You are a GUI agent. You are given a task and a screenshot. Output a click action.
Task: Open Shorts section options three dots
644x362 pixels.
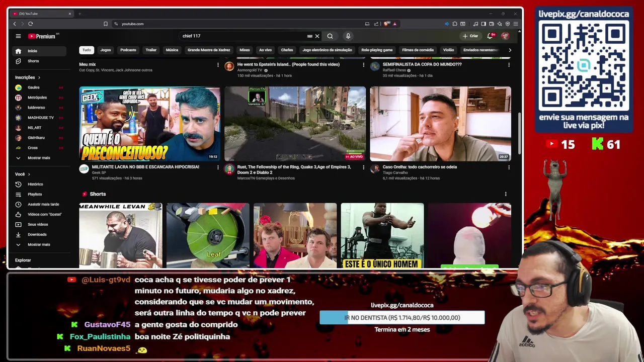coord(506,194)
